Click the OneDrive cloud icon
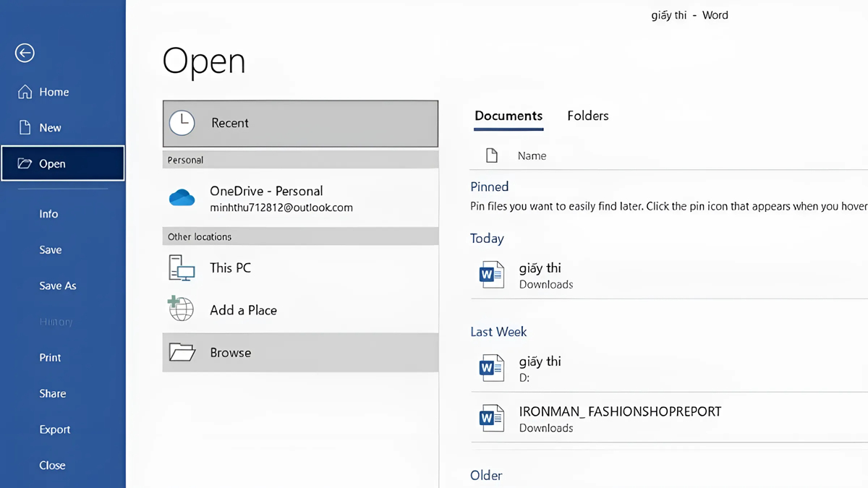Viewport: 868px width, 488px height. [x=182, y=198]
